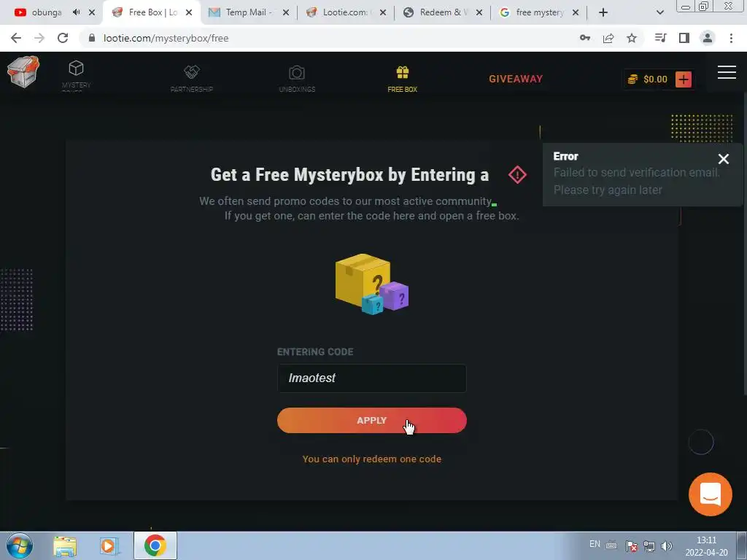Open the Action Center flag icon
Image resolution: width=747 pixels, height=560 pixels.
click(631, 546)
